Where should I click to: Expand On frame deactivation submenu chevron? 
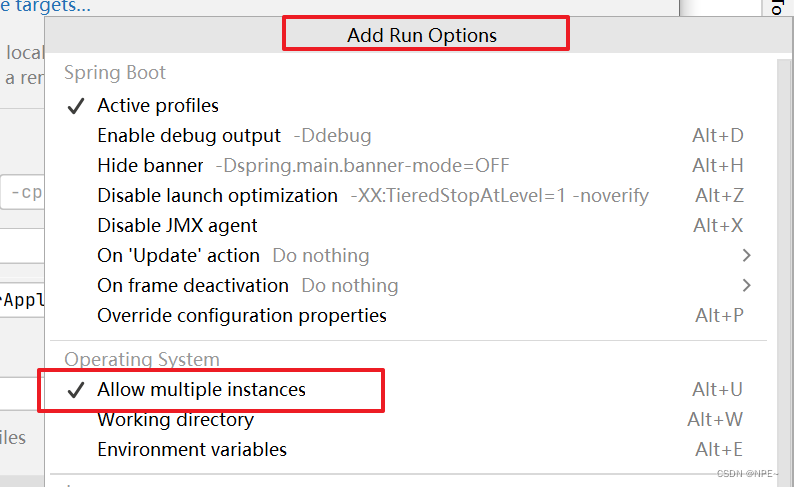click(746, 285)
